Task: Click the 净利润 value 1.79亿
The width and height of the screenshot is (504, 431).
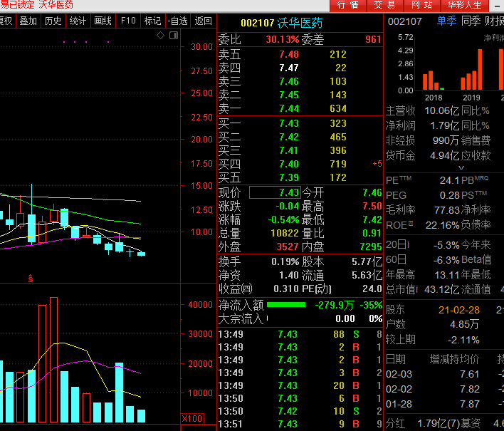Action: pyautogui.click(x=444, y=125)
